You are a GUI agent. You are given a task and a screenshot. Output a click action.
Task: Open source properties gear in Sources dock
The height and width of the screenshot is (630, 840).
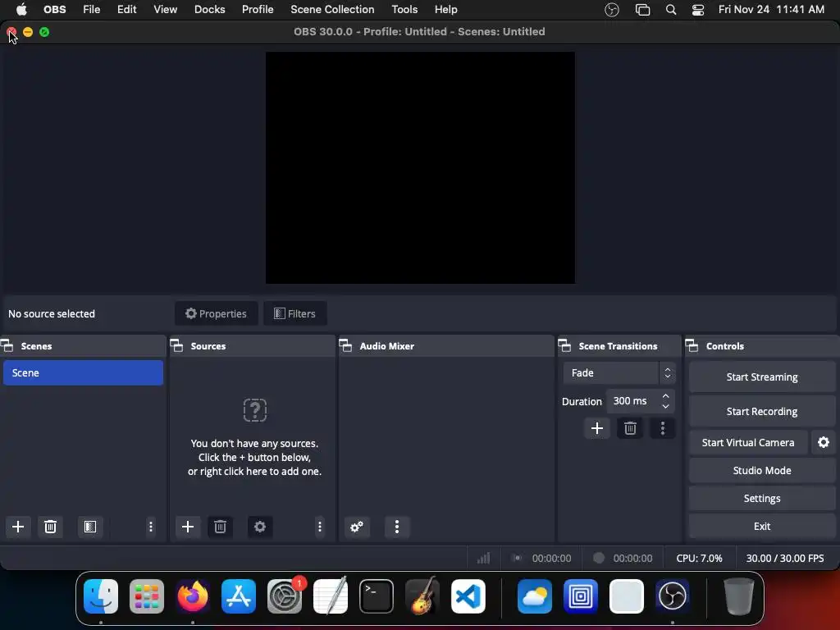(260, 527)
